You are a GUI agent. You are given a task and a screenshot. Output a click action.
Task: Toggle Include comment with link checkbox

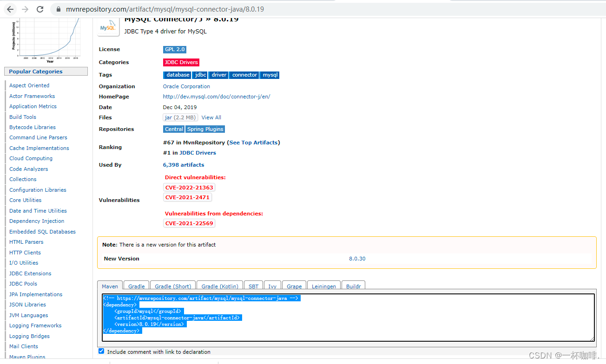pyautogui.click(x=101, y=351)
